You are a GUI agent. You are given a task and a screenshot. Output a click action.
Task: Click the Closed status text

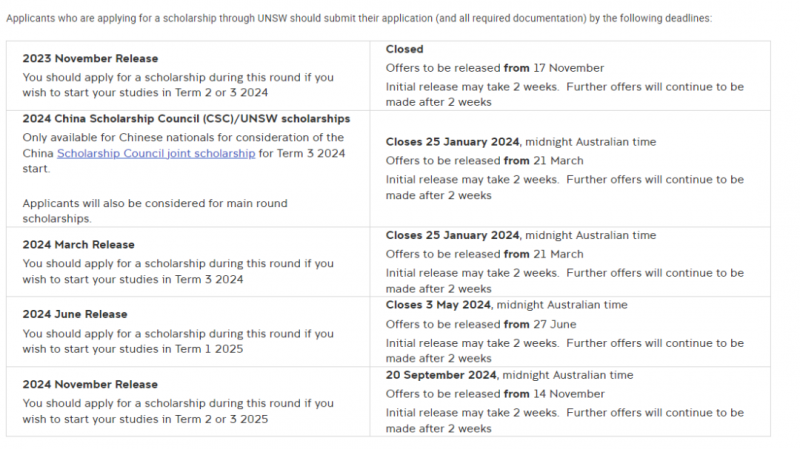click(x=405, y=49)
